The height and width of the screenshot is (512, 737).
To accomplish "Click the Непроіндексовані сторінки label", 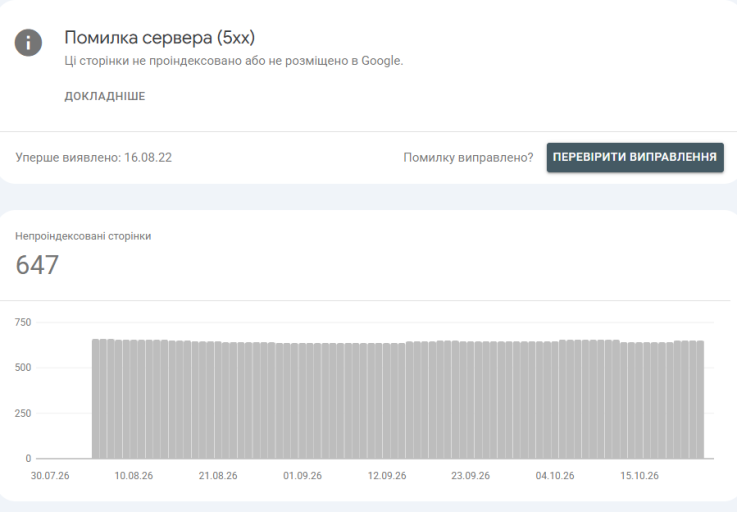I will (83, 236).
